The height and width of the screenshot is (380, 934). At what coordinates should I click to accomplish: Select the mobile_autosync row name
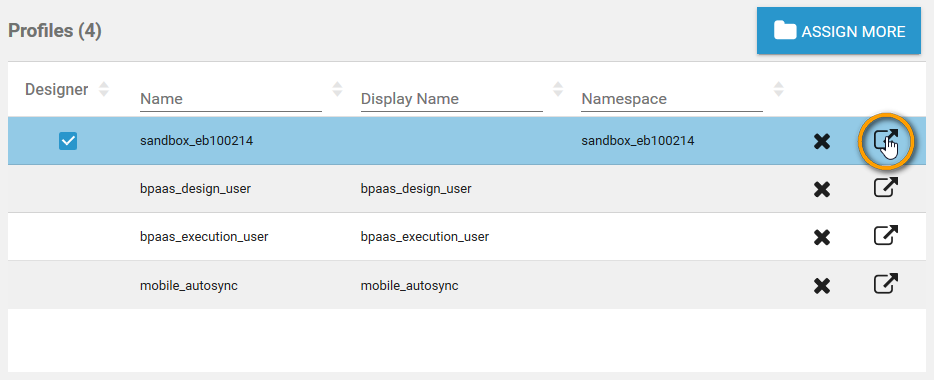[189, 285]
